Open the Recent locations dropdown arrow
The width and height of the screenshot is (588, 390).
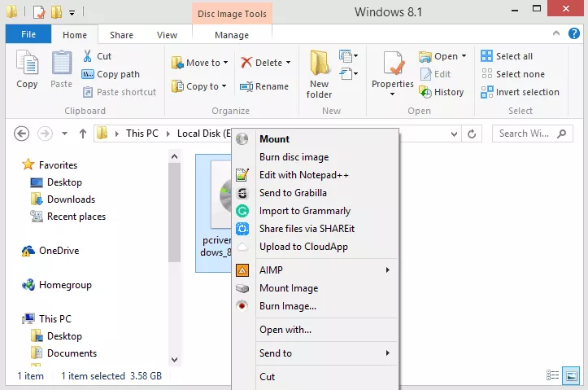pos(64,134)
